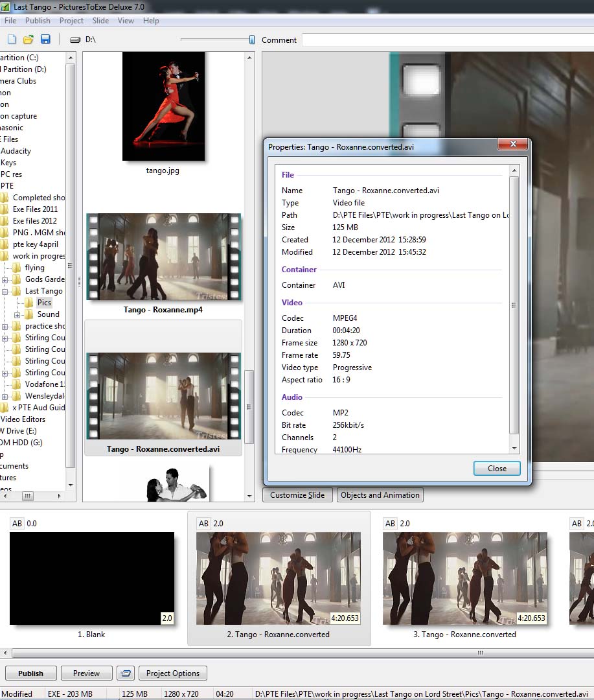Click the Path value in Properties dialog
Image resolution: width=594 pixels, height=700 pixels.
[420, 215]
